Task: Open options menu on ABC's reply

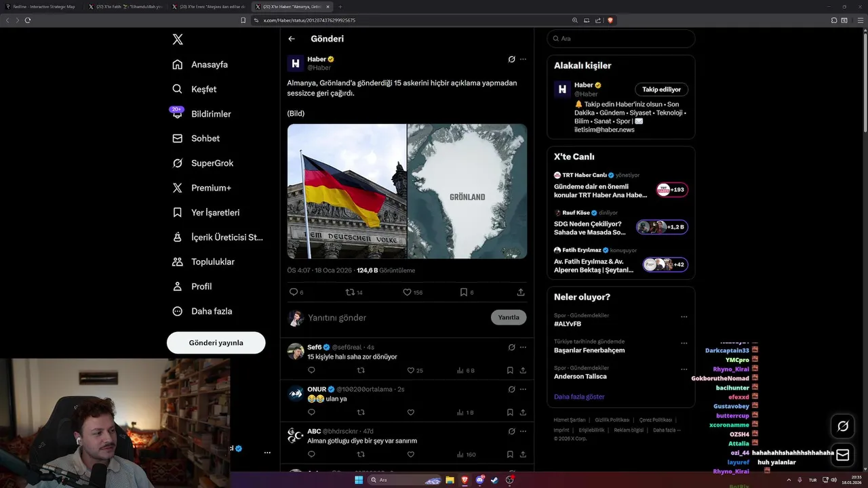Action: tap(523, 431)
